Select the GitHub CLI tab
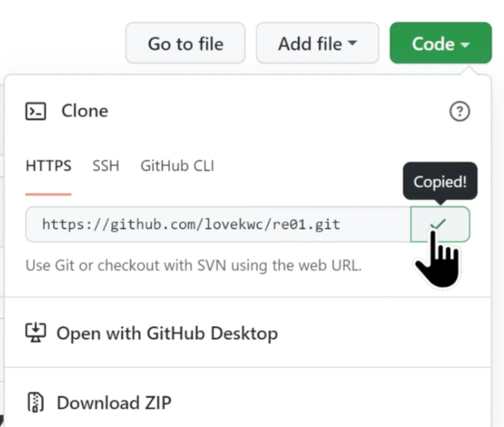This screenshot has width=504, height=427. [177, 166]
